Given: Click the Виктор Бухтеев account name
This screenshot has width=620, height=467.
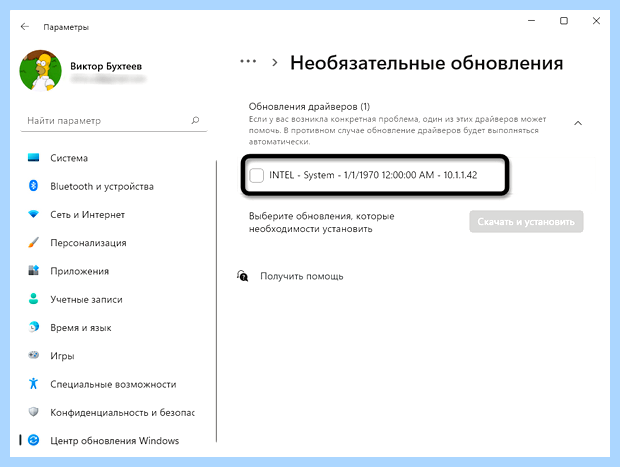Looking at the screenshot, I should click(x=106, y=66).
